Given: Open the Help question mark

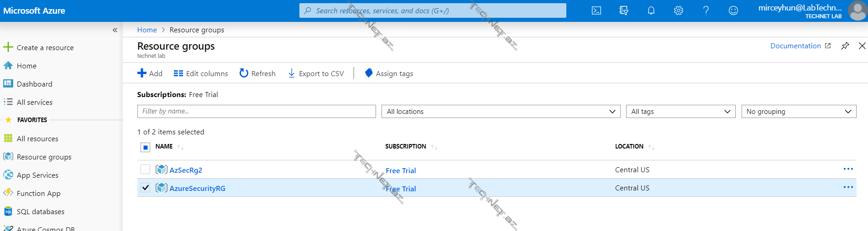Looking at the screenshot, I should 706,10.
